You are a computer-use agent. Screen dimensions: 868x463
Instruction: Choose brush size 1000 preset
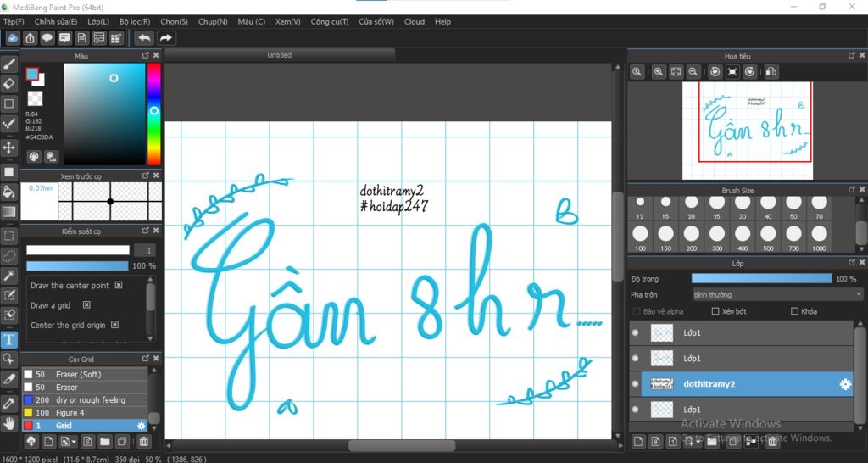coord(820,238)
